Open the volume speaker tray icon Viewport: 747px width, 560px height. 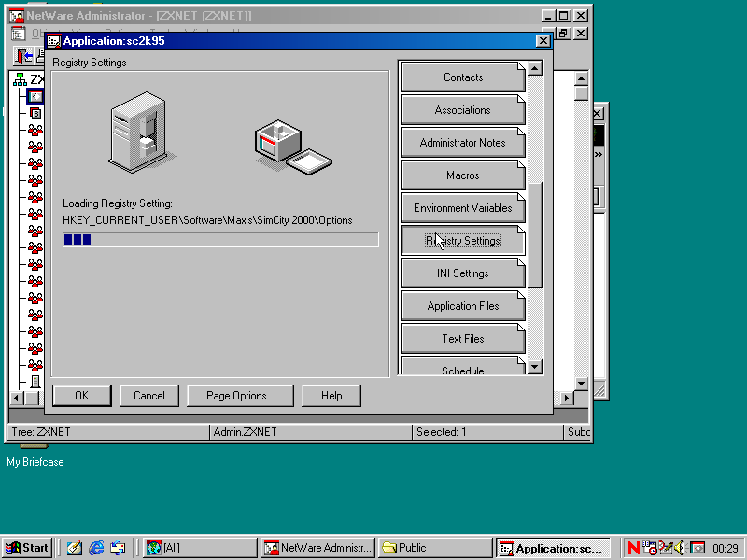[680, 548]
